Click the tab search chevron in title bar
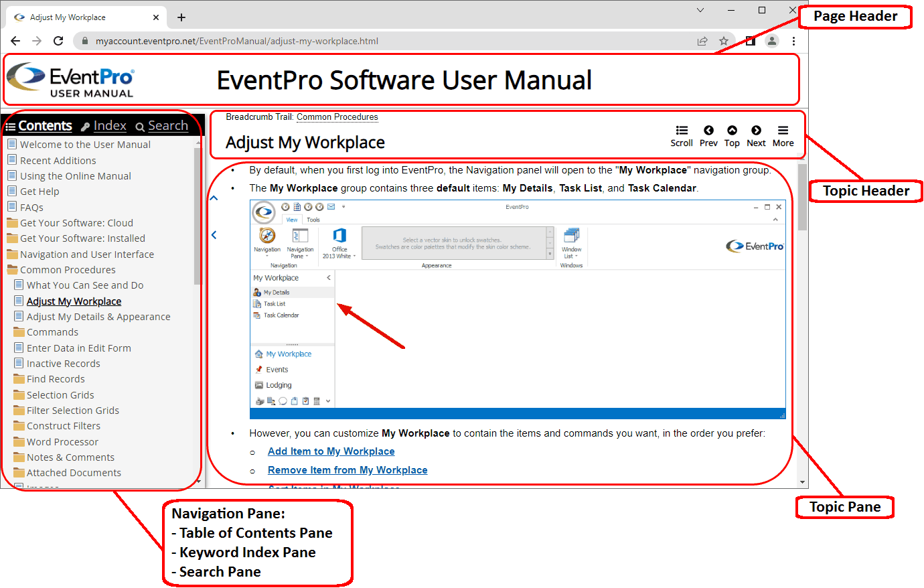Viewport: 924px width, 588px height. pyautogui.click(x=700, y=10)
